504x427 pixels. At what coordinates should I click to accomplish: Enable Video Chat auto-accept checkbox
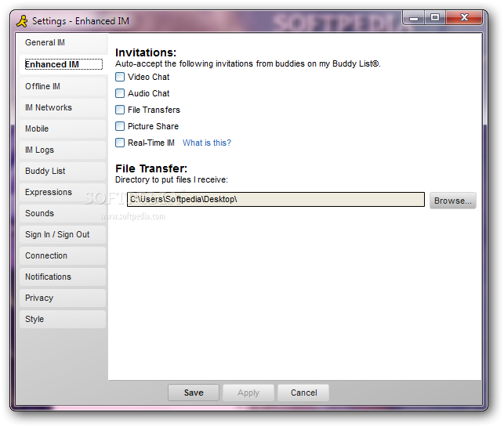(120, 77)
